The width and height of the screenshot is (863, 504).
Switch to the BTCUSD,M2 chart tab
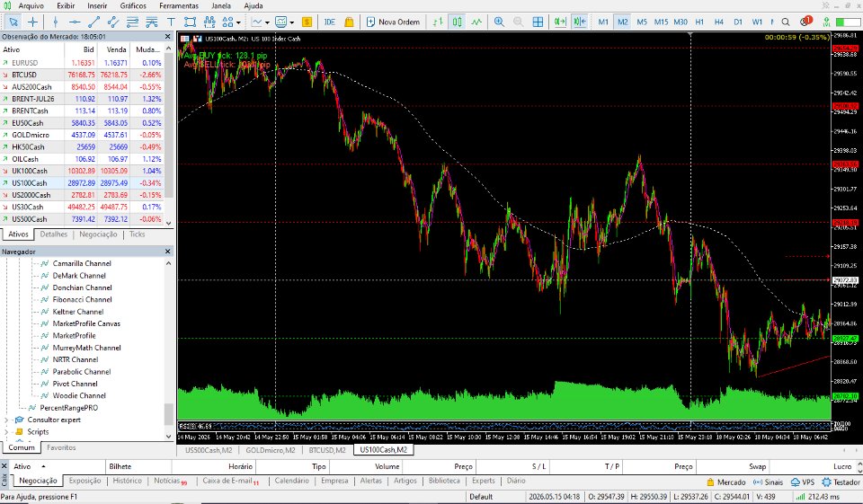(327, 450)
